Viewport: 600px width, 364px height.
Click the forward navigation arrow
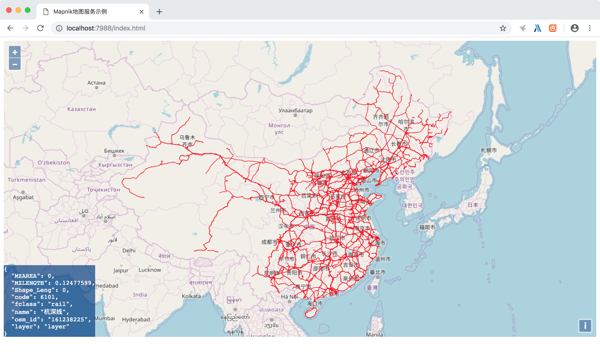tap(25, 28)
